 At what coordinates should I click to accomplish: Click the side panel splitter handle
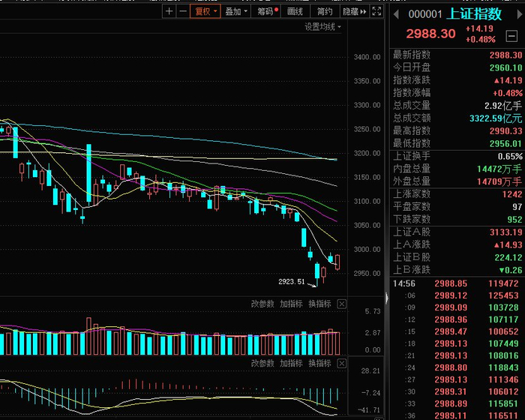tap(387, 298)
